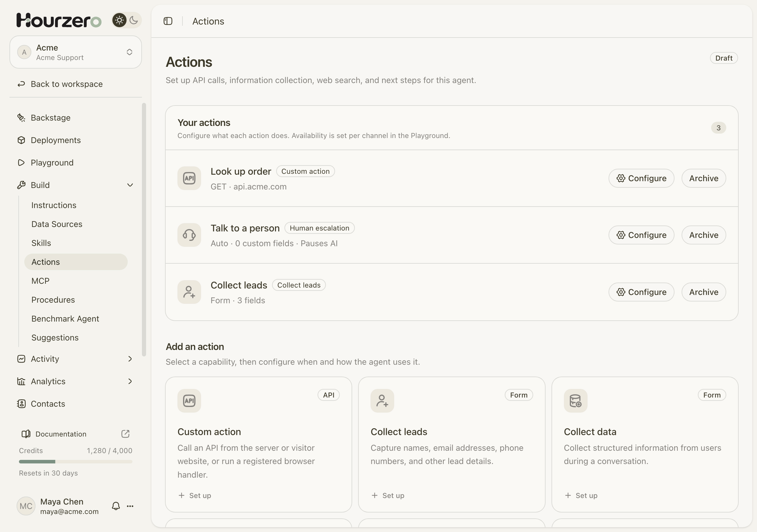The image size is (757, 532).
Task: Click the Documentation book icon
Action: [x=26, y=434]
